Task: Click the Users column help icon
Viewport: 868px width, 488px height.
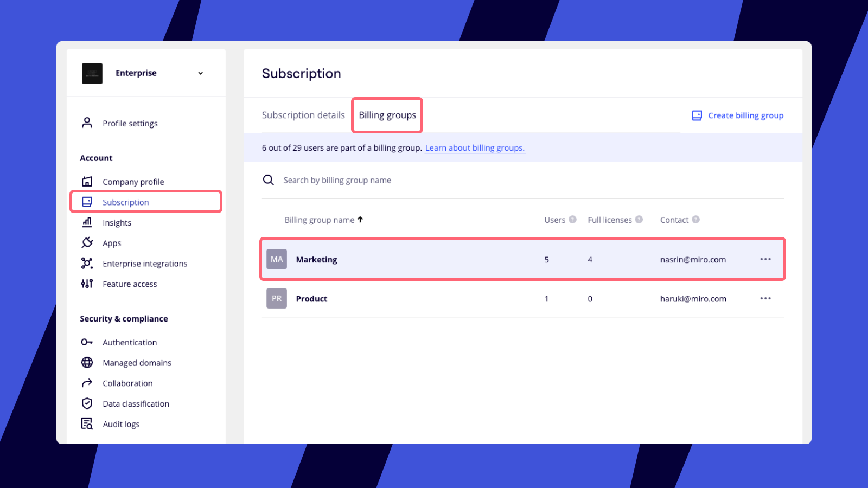Action: [572, 220]
